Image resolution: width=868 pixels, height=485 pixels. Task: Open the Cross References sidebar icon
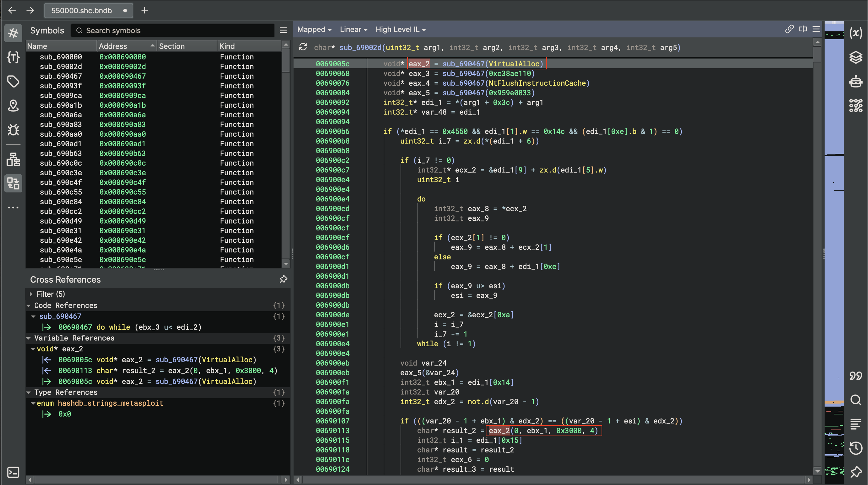[x=13, y=183]
